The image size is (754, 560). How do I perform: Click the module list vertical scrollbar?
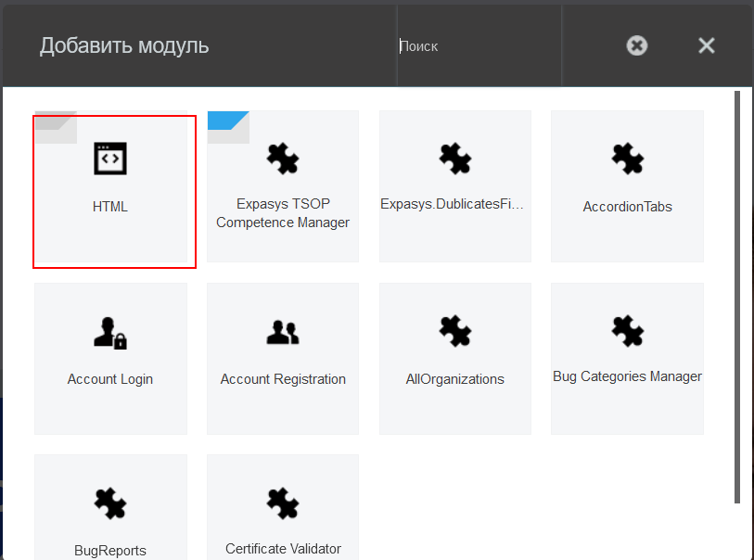pyautogui.click(x=737, y=297)
